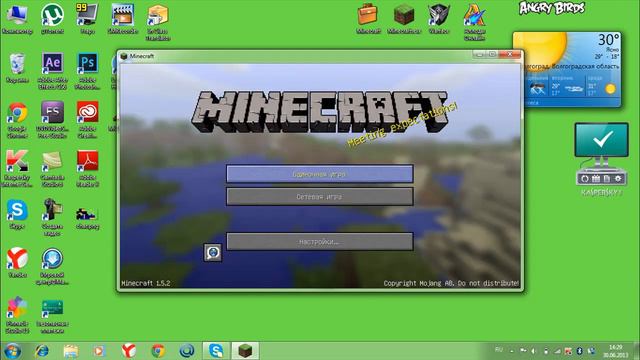Screen dimensions: 640x360
Task: Open the pixel-art file under Adobe Reader
Action: (x=87, y=217)
